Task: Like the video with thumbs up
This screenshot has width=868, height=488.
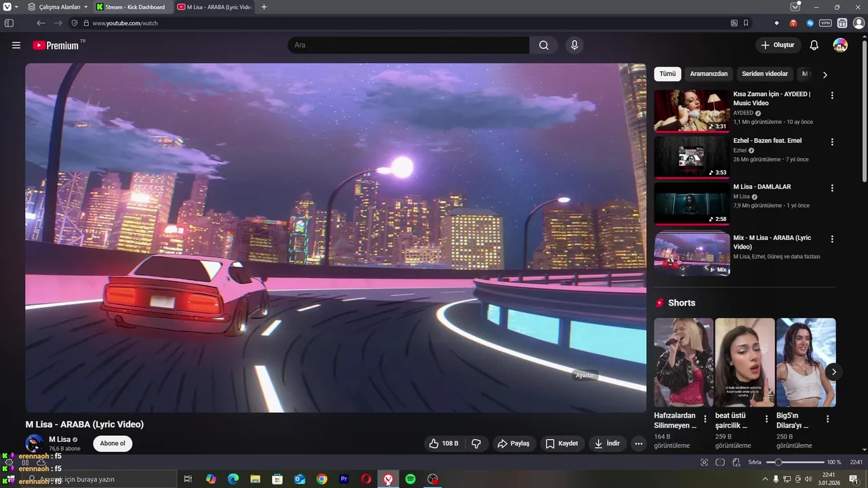Action: 443,444
